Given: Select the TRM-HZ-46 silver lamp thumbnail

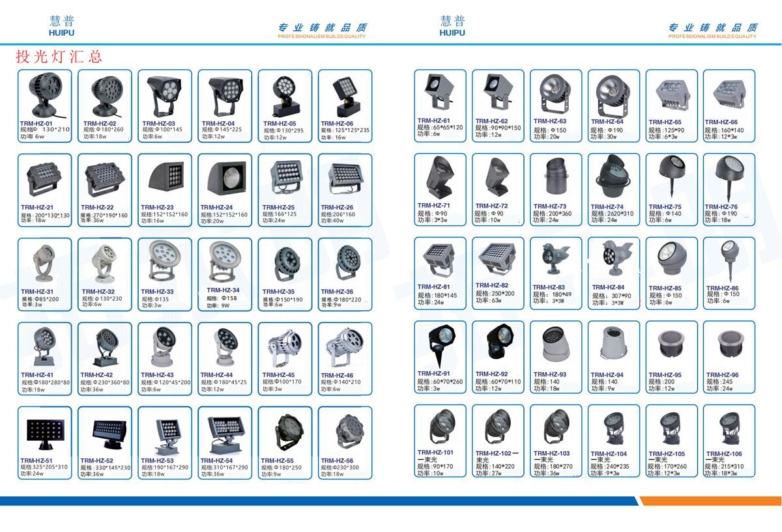Looking at the screenshot, I should tap(345, 347).
